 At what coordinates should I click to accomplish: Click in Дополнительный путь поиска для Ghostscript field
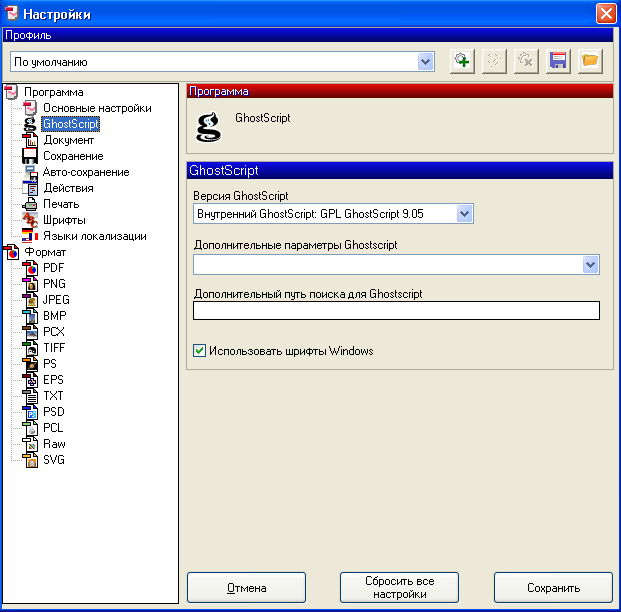click(396, 311)
